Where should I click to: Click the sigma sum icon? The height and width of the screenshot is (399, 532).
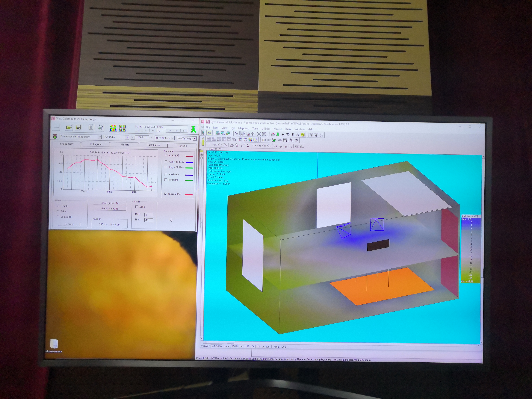(x=248, y=145)
